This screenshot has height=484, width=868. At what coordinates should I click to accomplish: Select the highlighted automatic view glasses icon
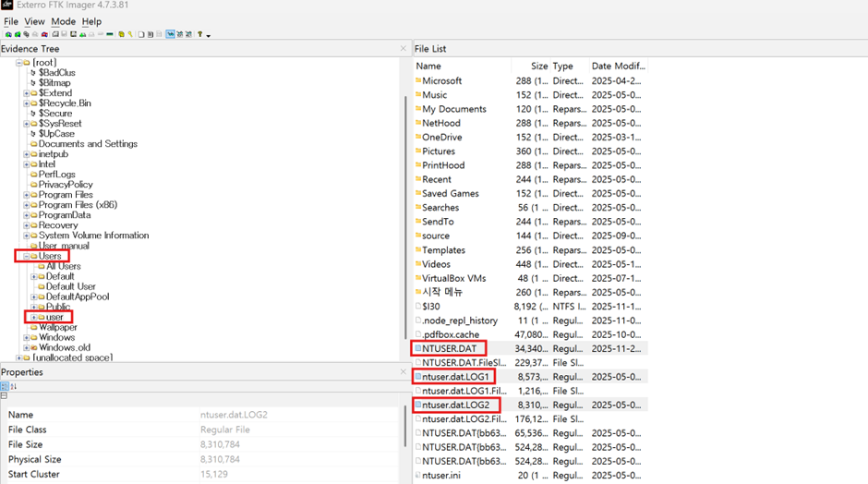[x=170, y=34]
